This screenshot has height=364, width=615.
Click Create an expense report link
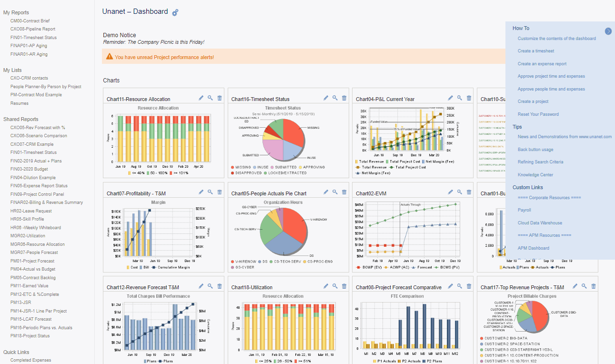click(x=542, y=64)
